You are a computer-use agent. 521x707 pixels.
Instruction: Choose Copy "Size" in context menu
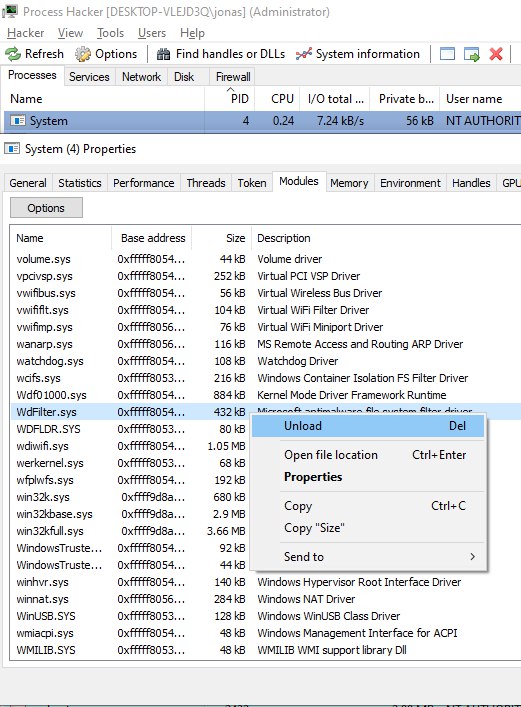pyautogui.click(x=368, y=528)
